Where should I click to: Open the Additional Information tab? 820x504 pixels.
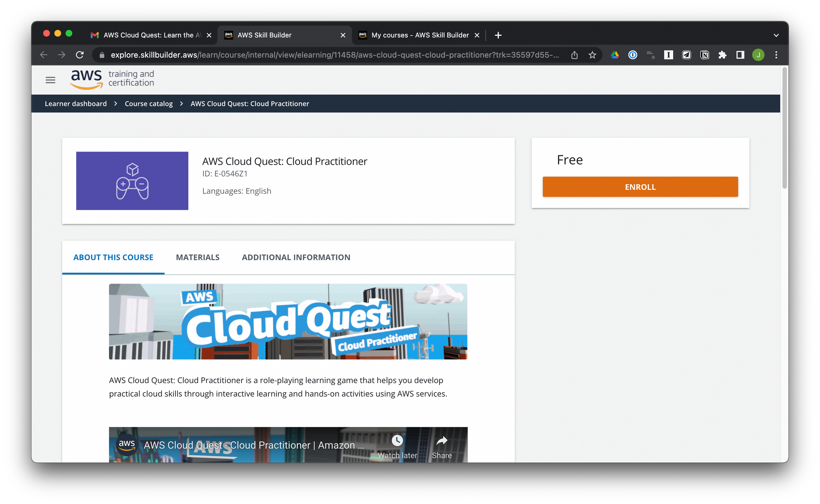pos(296,257)
